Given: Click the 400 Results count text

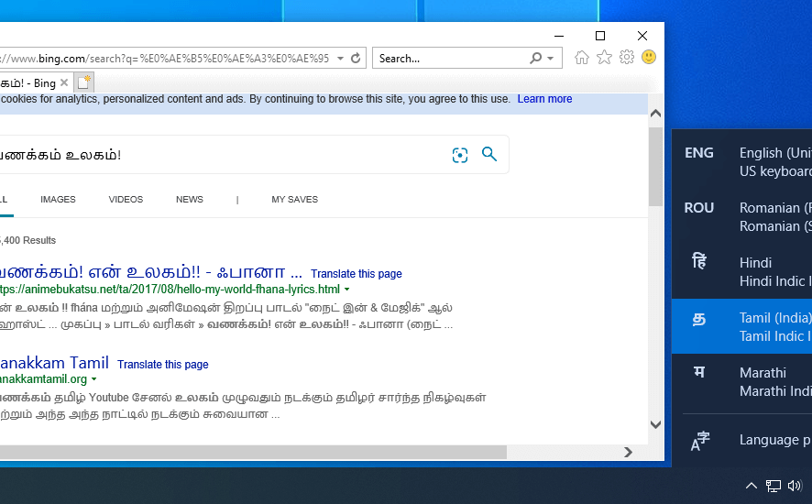Looking at the screenshot, I should (28, 240).
